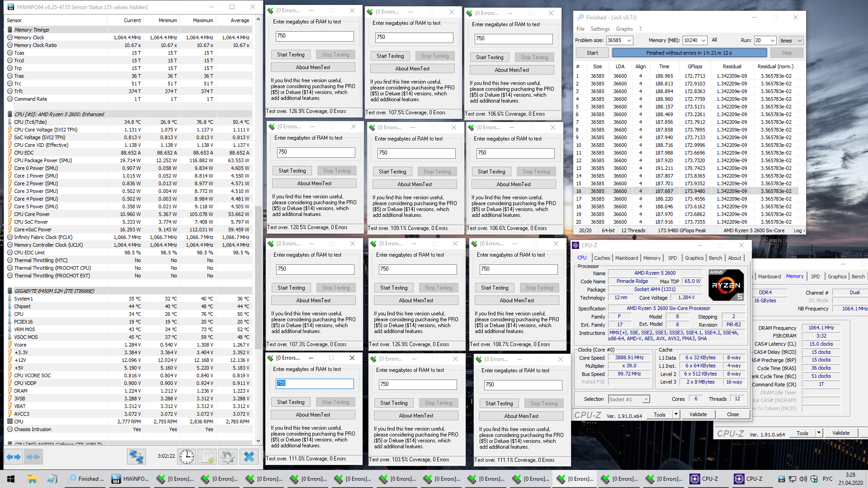Click the Start button in LinX
868x488 pixels.
[x=592, y=53]
